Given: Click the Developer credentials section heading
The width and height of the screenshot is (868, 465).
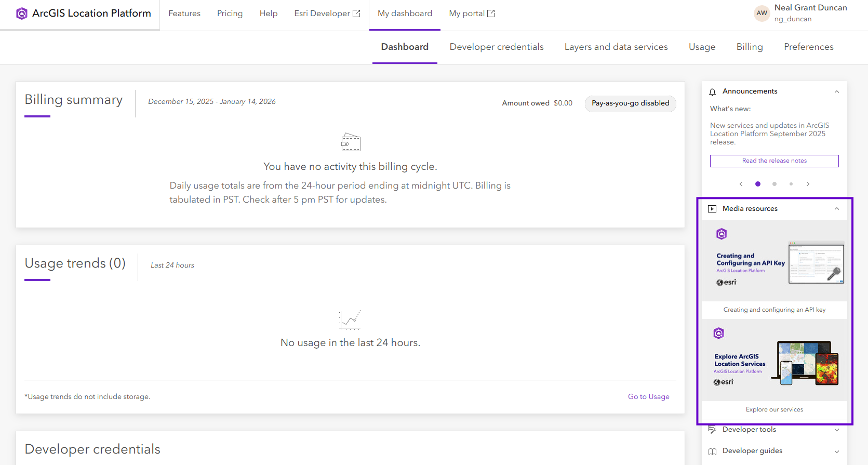Looking at the screenshot, I should click(x=92, y=449).
